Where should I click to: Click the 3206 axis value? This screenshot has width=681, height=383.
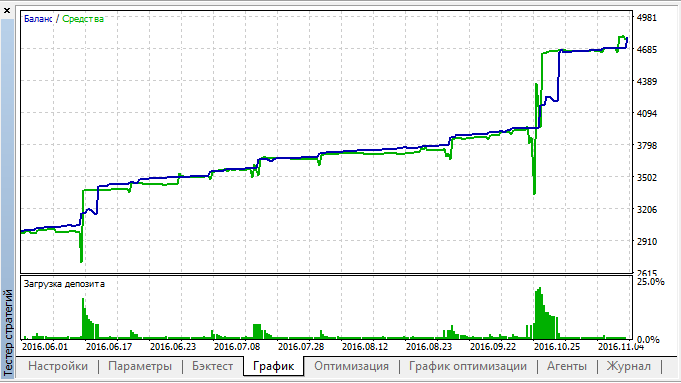pos(647,209)
